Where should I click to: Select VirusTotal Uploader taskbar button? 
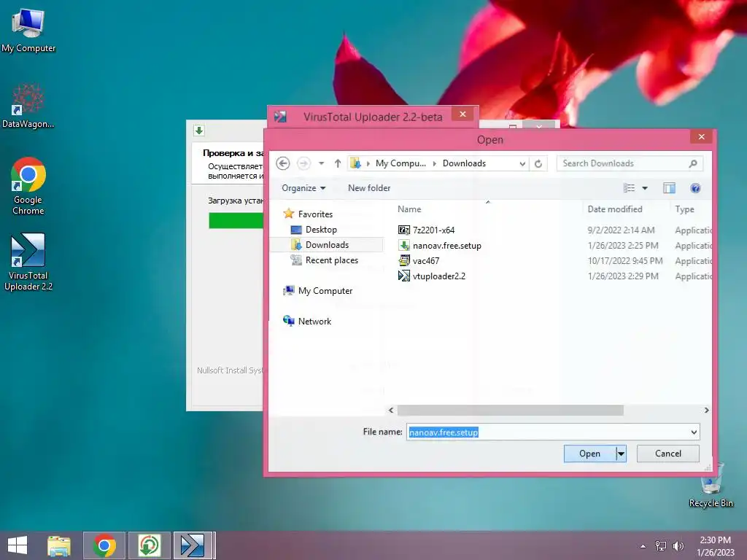194,545
